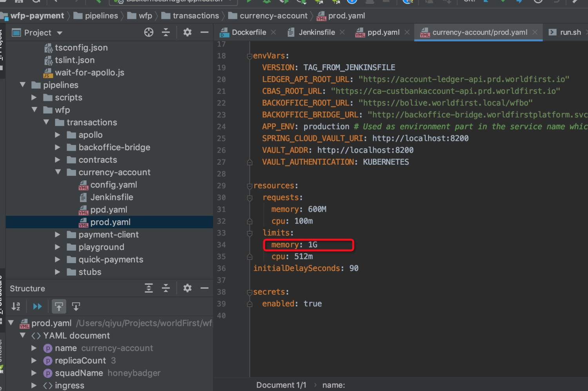This screenshot has width=588, height=391.
Task: Close the ppd.yaml editor tab
Action: [x=407, y=32]
